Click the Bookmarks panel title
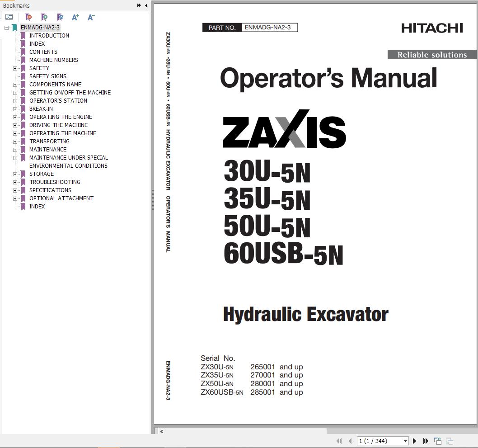The image size is (478, 448). click(16, 5)
